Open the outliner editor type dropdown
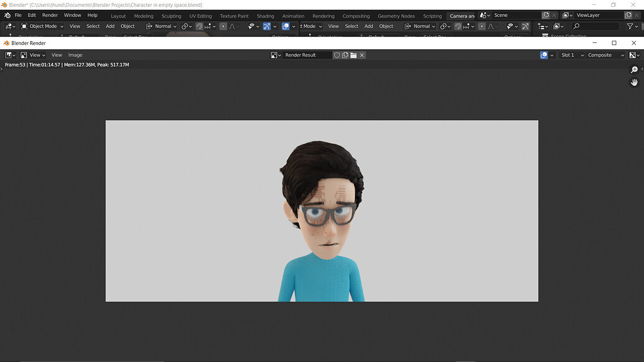Viewport: 644px width, 362px height. 543,26
